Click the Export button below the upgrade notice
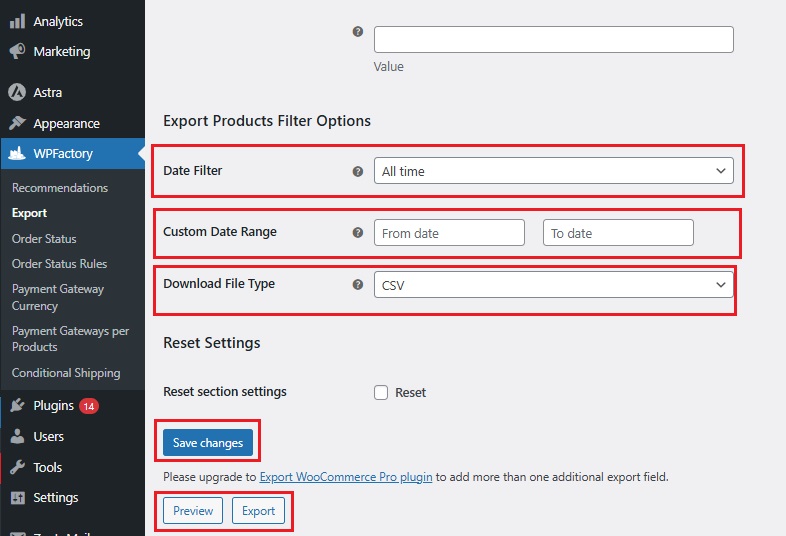786x536 pixels. click(258, 510)
